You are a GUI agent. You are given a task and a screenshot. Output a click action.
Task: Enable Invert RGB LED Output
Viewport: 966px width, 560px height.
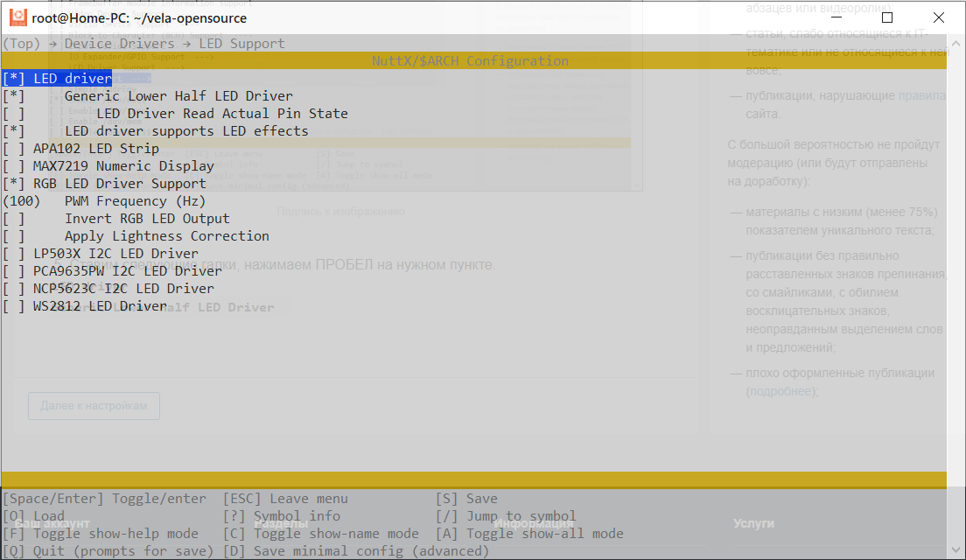(x=13, y=219)
